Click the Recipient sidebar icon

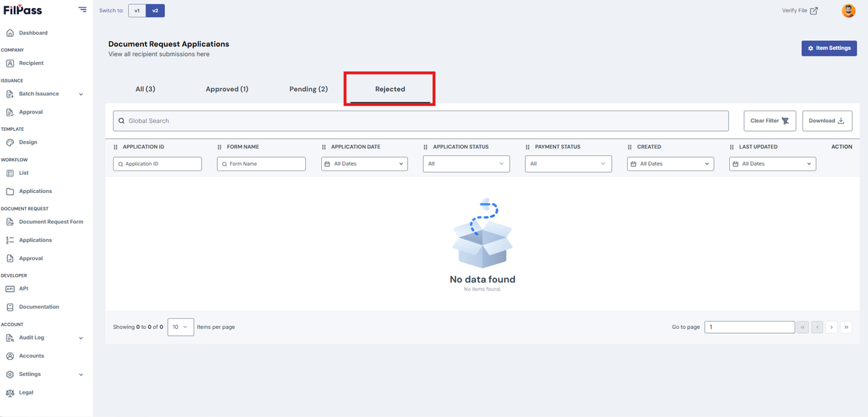pos(10,63)
